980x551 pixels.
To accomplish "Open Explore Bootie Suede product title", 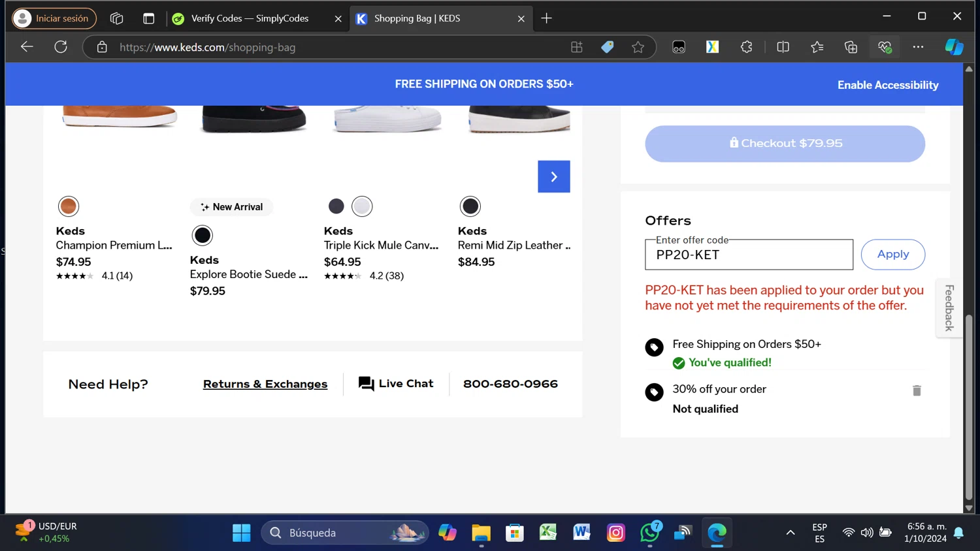I will point(249,274).
